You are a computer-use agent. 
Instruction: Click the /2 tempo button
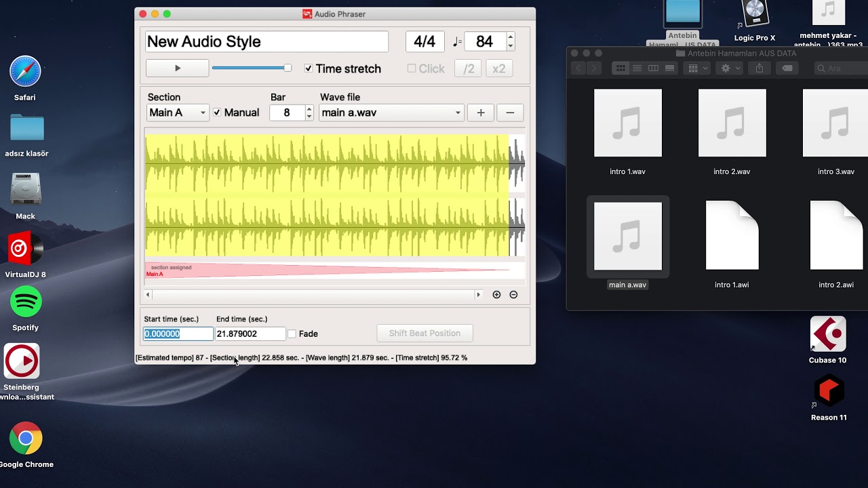tap(468, 68)
